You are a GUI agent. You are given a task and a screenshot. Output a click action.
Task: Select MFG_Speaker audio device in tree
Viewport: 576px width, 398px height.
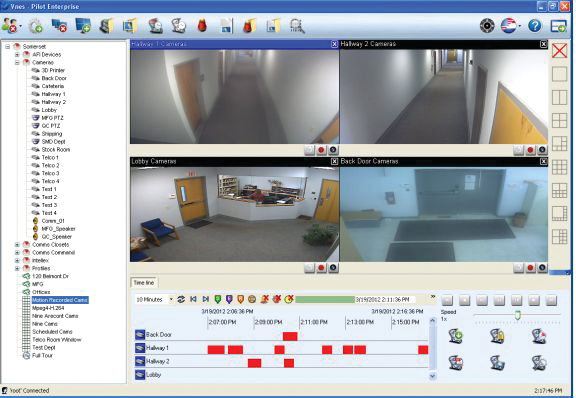point(58,229)
